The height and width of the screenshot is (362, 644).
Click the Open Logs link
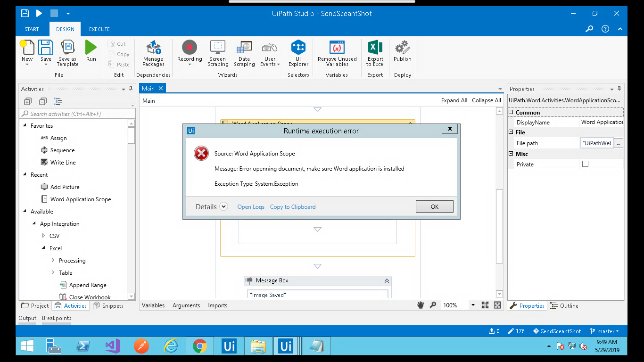click(x=251, y=207)
